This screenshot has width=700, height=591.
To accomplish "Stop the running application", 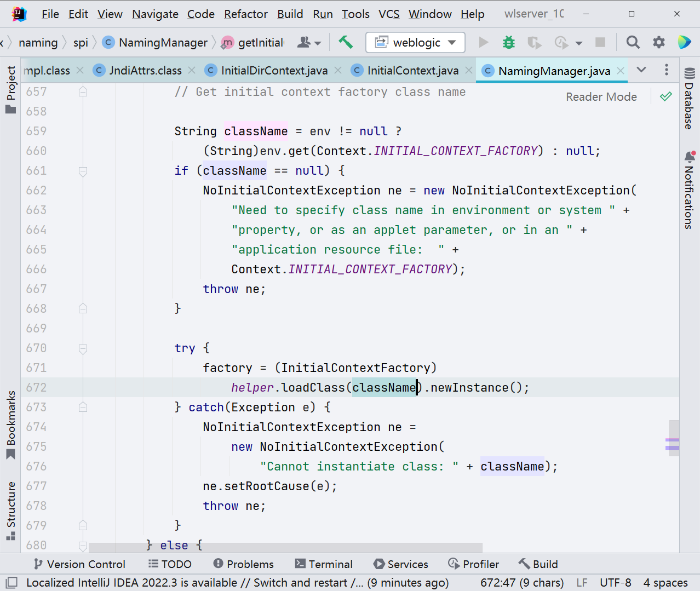I will point(600,42).
